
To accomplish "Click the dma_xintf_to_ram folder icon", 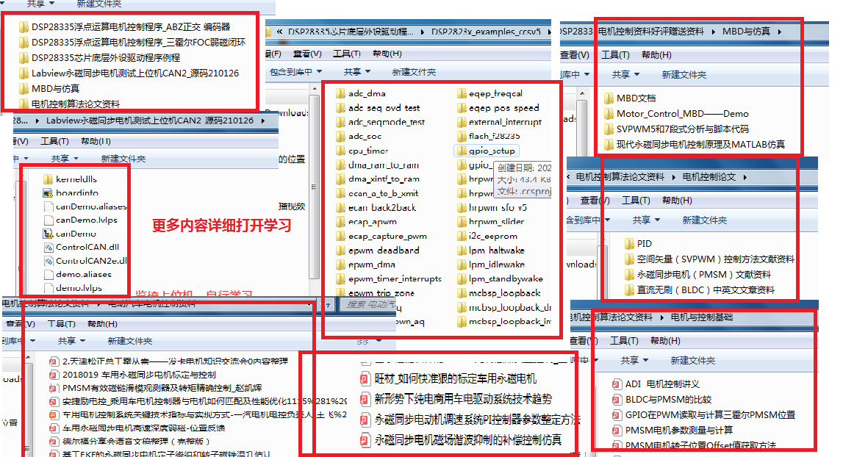I will (x=340, y=179).
